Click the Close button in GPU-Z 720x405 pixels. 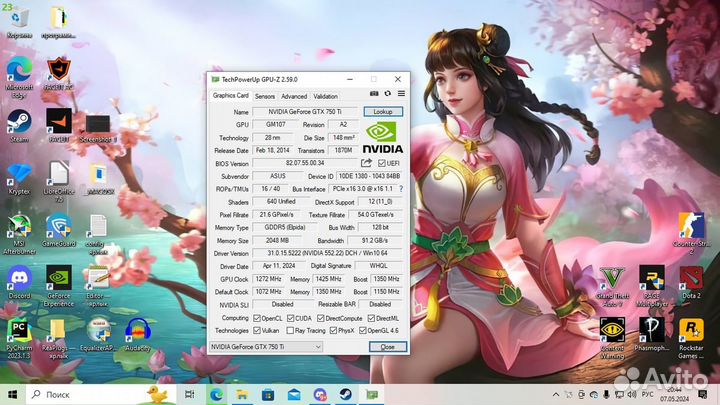tap(388, 347)
